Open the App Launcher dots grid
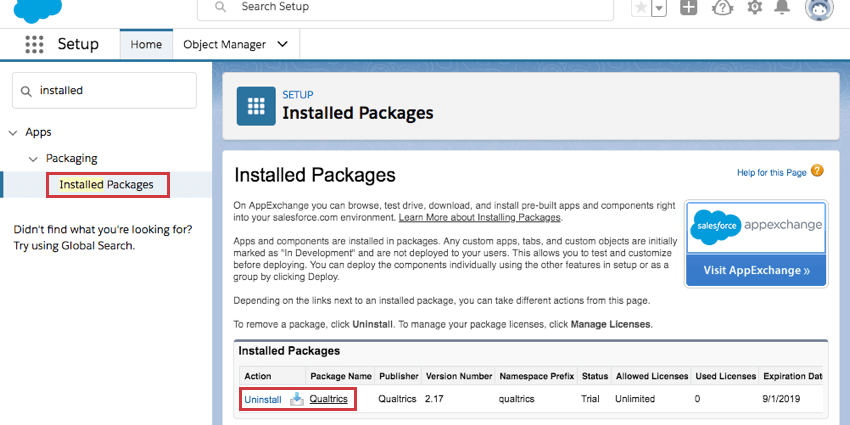Screen dimensions: 850x425 pos(34,44)
